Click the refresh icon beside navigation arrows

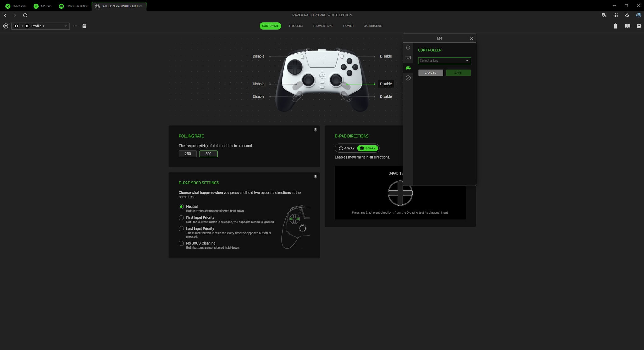pos(25,15)
